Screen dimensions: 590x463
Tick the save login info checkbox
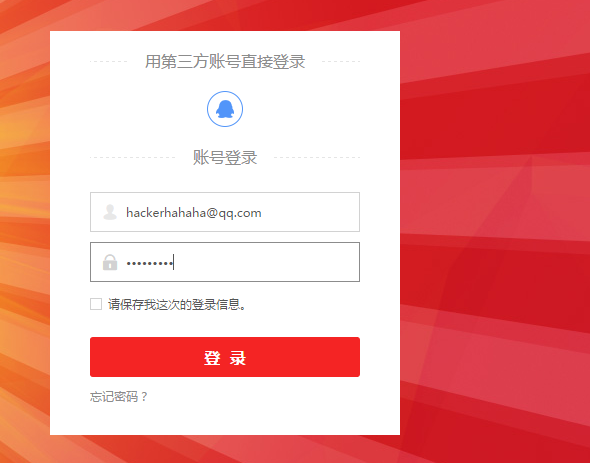[x=96, y=304]
